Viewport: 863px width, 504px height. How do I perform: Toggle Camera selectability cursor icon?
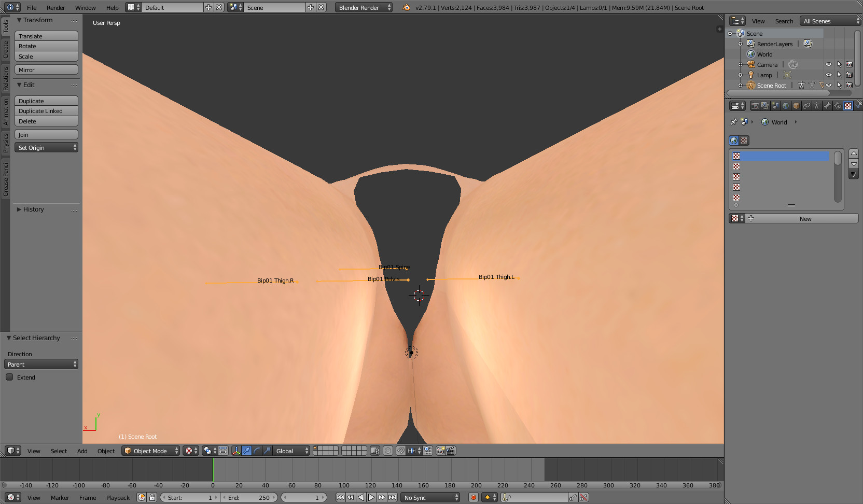[x=839, y=64]
